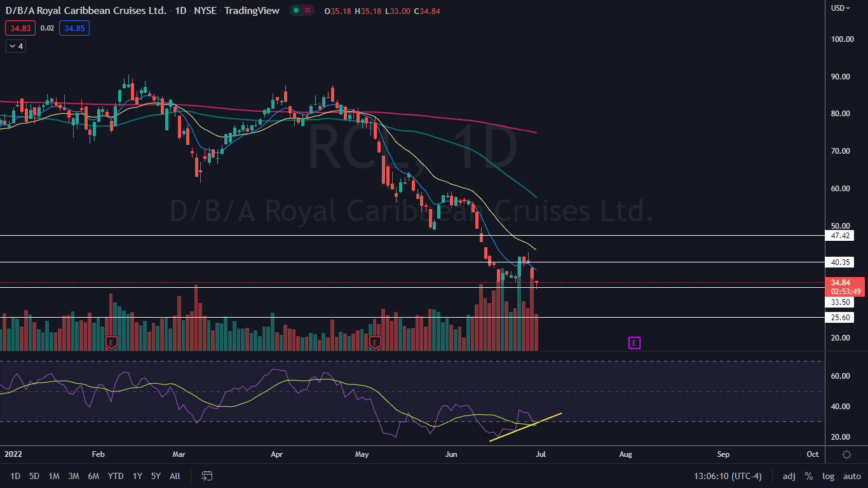
Task: Click the Aug time axis label
Action: [625, 454]
